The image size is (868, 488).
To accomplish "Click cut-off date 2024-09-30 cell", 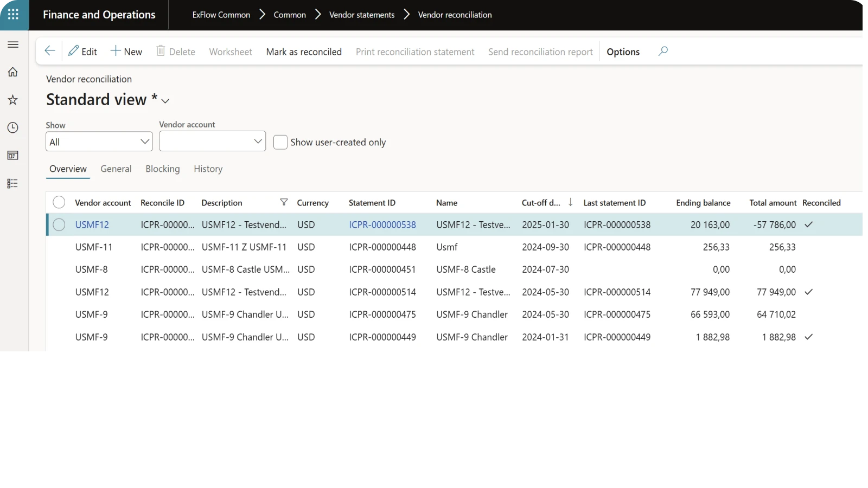I will 546,247.
